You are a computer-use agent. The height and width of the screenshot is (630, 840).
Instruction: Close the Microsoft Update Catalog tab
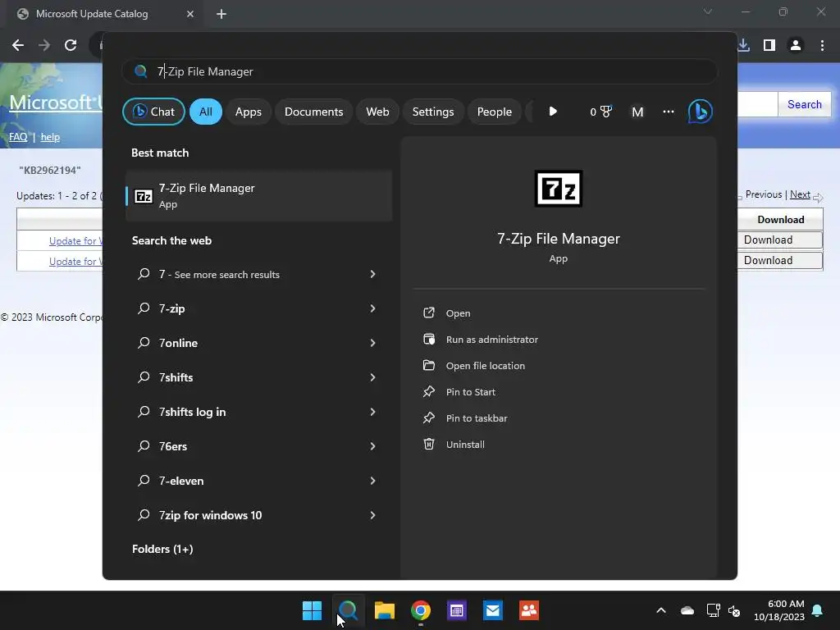(x=190, y=14)
